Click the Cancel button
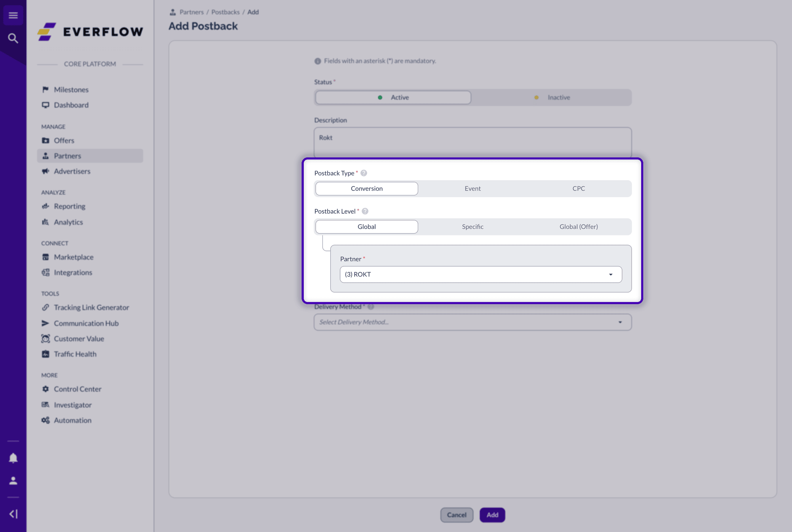This screenshot has height=532, width=792. 457,515
